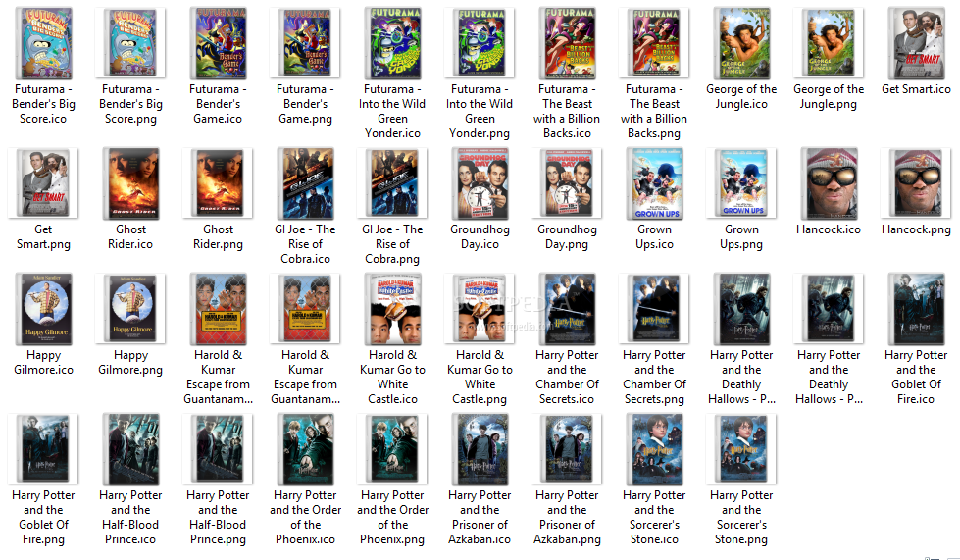The width and height of the screenshot is (960, 560).
Task: Click 'Harry Potter and the Half-Blood Prince.png' label
Action: click(x=218, y=517)
